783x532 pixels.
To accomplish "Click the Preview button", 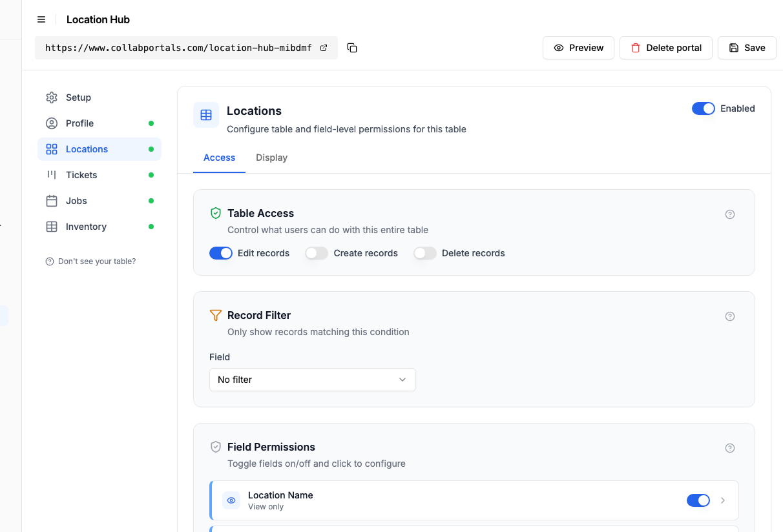I will [578, 48].
